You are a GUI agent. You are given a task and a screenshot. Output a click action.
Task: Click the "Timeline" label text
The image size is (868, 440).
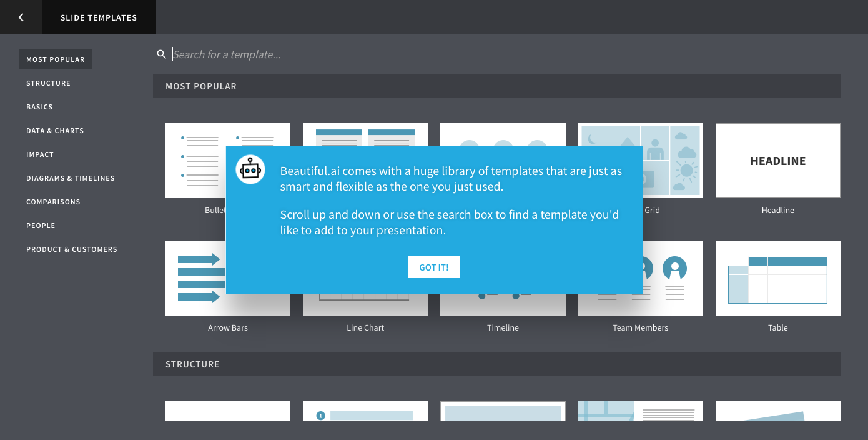(503, 328)
